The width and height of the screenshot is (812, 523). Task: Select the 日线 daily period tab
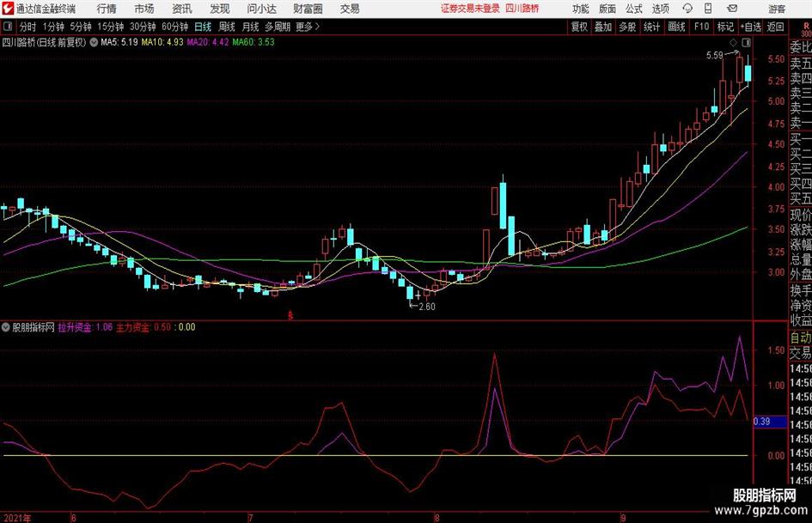coord(203,27)
